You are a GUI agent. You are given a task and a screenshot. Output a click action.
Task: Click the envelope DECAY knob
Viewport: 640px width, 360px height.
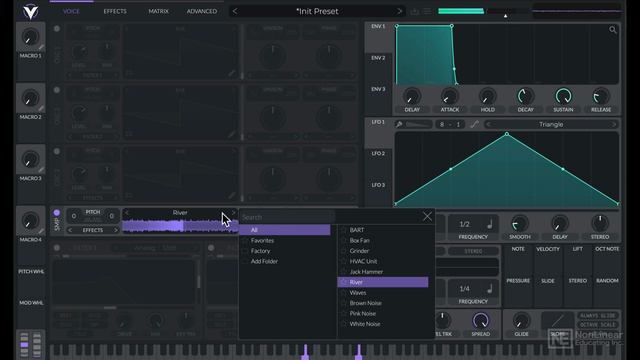point(525,97)
